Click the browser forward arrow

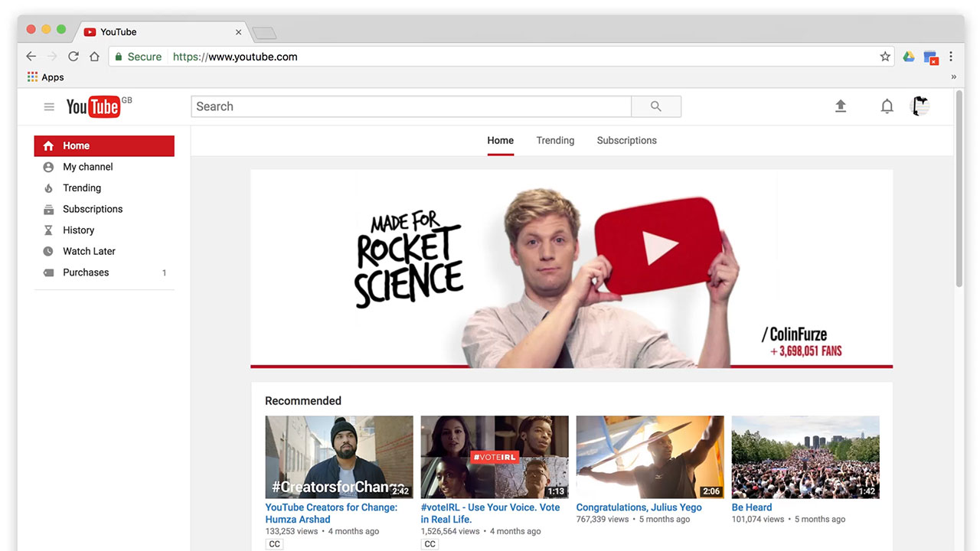52,57
